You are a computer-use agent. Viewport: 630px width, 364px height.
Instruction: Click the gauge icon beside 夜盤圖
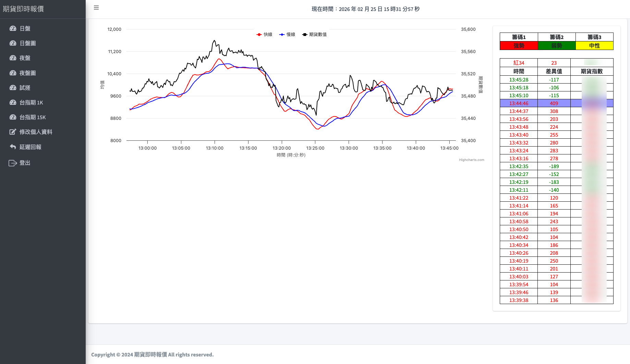(x=13, y=73)
